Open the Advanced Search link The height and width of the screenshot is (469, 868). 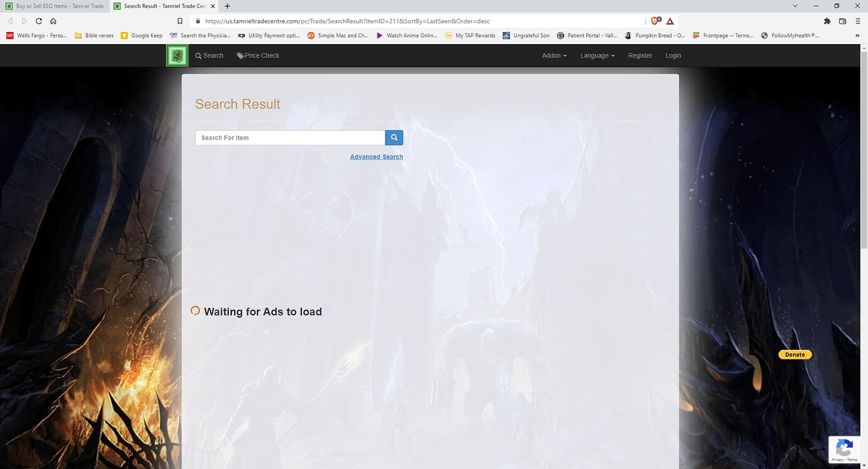[377, 157]
